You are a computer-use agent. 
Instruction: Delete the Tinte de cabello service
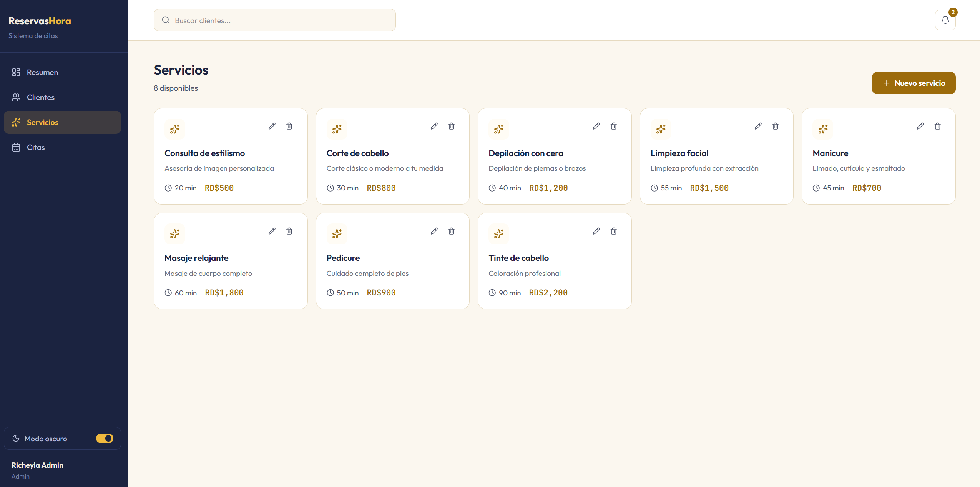(614, 231)
